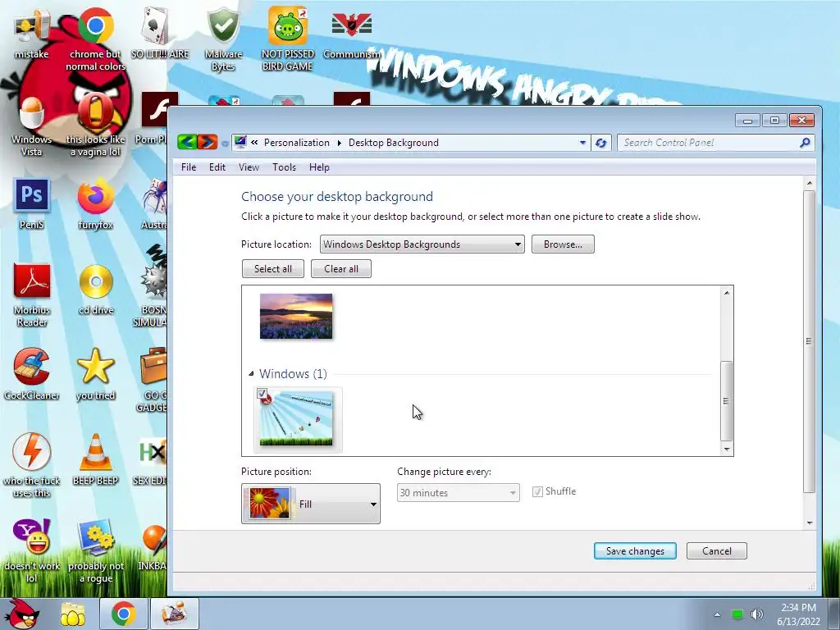
Task: Go back with the green arrow button
Action: tap(188, 142)
